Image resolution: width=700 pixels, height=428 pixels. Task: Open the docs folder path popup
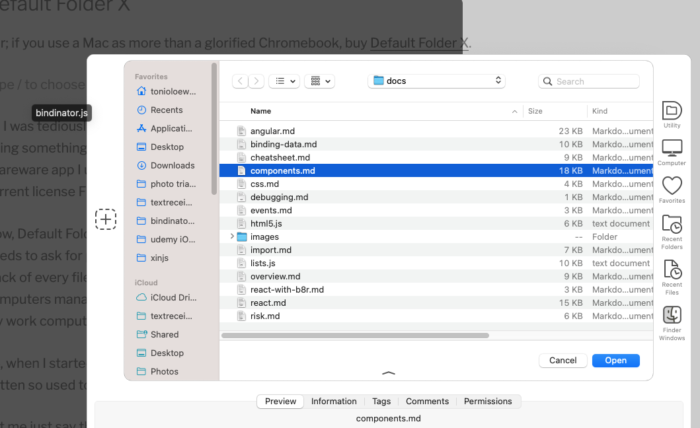(437, 81)
